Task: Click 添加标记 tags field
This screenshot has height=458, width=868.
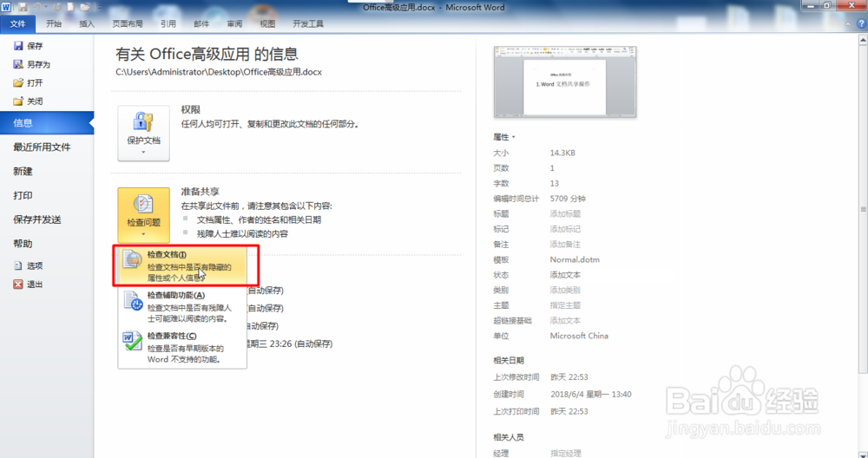Action: (x=565, y=229)
